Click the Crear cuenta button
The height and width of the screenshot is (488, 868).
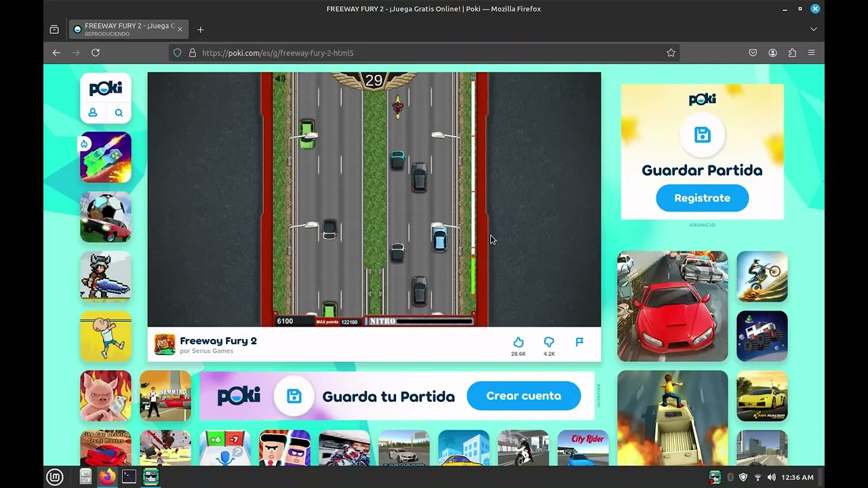524,396
